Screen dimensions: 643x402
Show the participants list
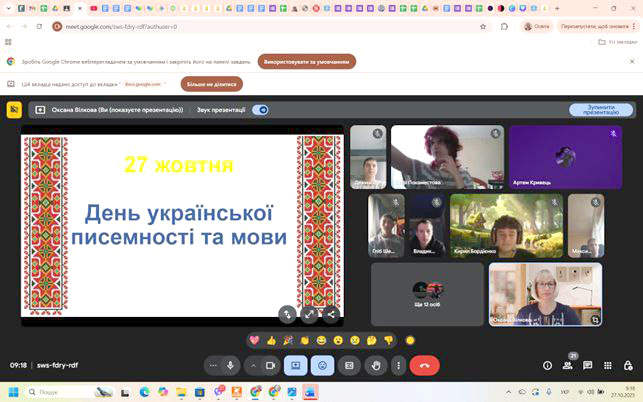point(567,366)
